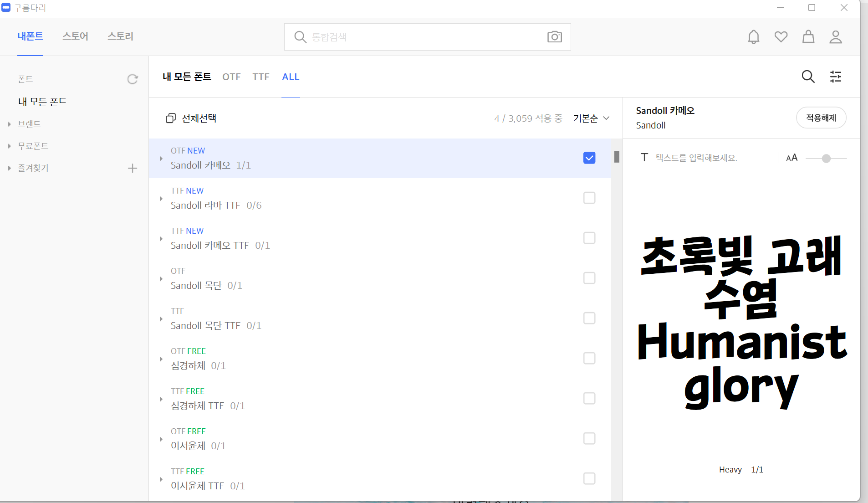This screenshot has width=868, height=503.
Task: Open filter settings sliders icon
Action: [x=836, y=77]
